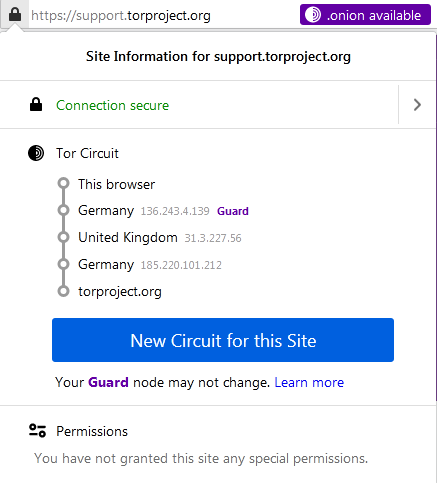The width and height of the screenshot is (437, 483).
Task: Select the United Kingdom relay 31.3.227.56
Action: tap(160, 238)
